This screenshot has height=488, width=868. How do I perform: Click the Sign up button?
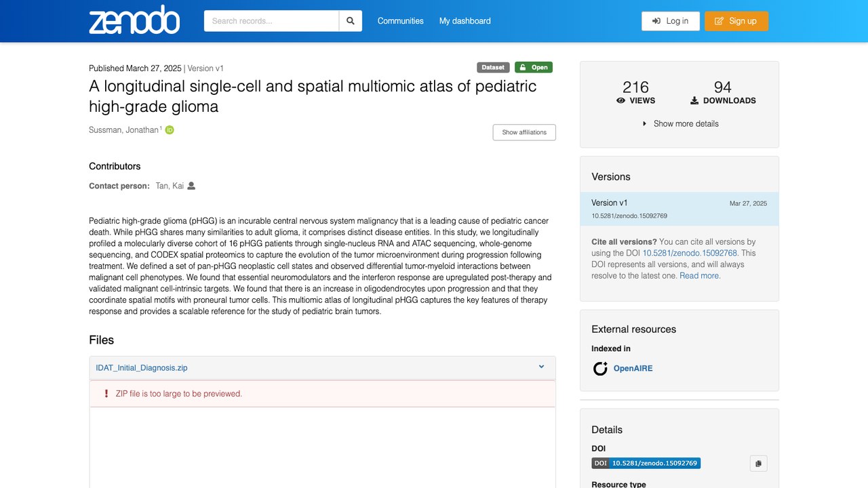(736, 21)
